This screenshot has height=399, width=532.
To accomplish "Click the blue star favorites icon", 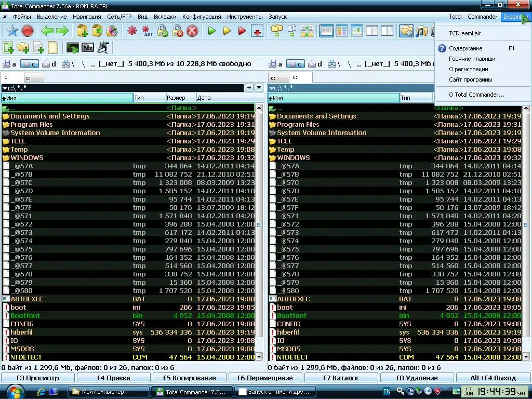I will pos(12,31).
